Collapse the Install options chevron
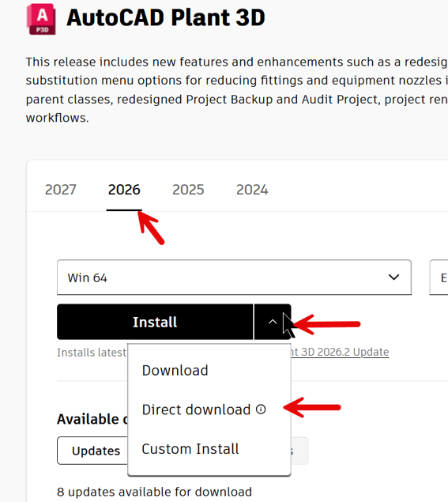Viewport: 448px width, 502px height. click(x=273, y=322)
